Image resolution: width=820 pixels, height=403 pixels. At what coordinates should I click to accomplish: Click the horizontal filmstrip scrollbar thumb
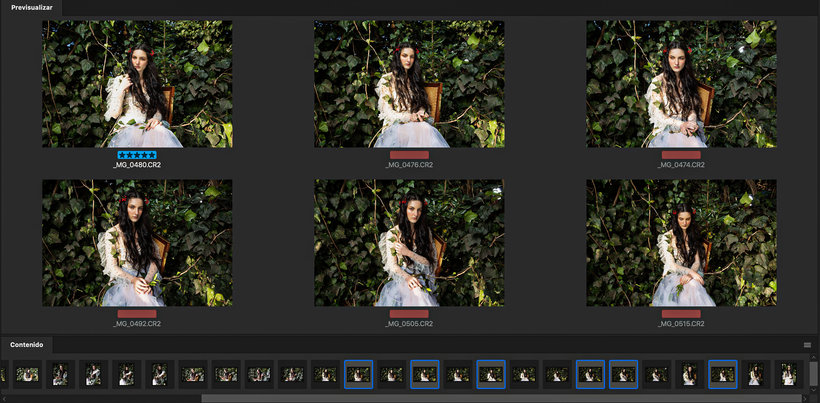(504, 398)
